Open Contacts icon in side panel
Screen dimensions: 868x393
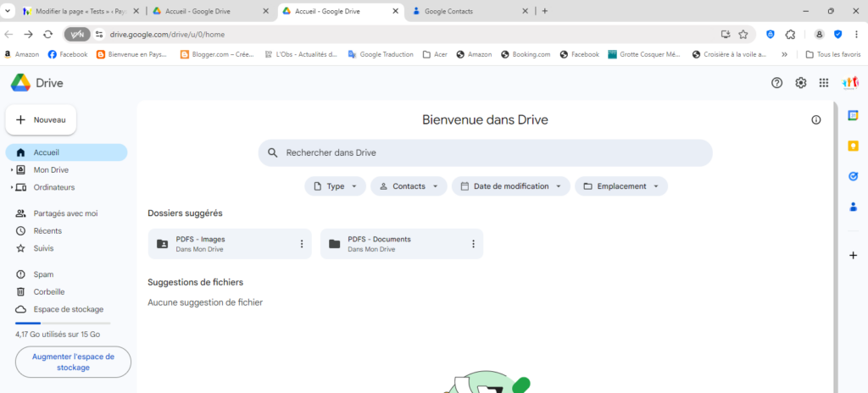[x=854, y=207]
